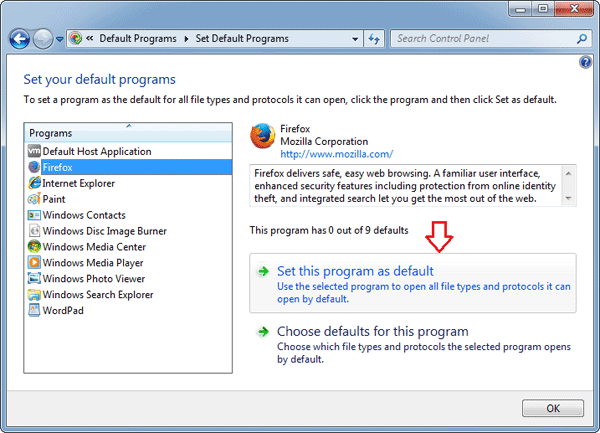Close the window with the red X
Image resolution: width=600 pixels, height=433 pixels.
point(574,8)
